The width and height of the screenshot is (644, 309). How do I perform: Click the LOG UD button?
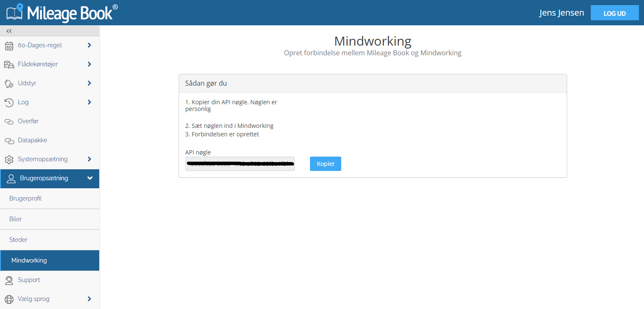[614, 13]
